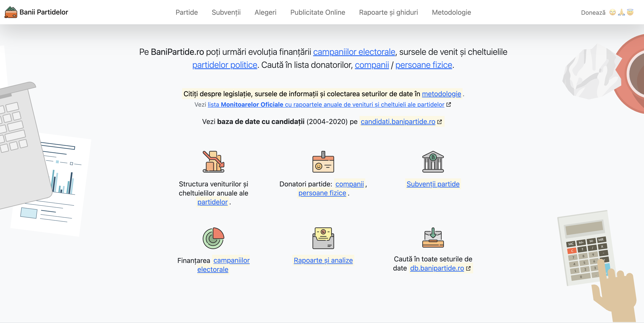Click the donor ID badge icon
This screenshot has height=323, width=644.
pyautogui.click(x=323, y=162)
